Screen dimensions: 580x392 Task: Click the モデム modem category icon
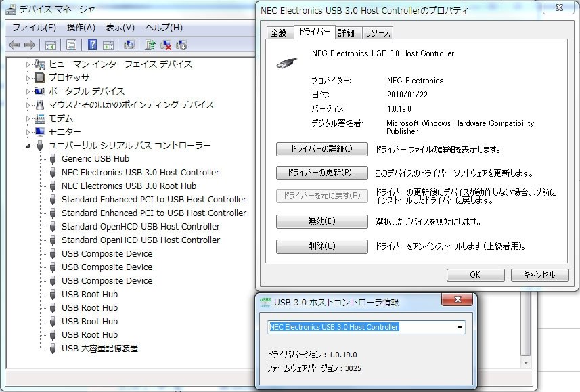39,118
